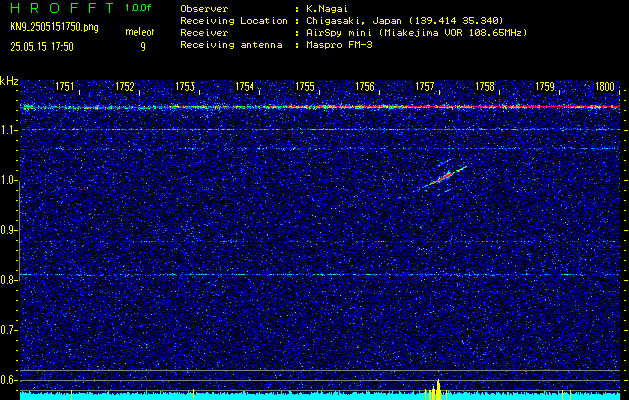Click the Receiver field label
The image size is (629, 400).
[204, 32]
